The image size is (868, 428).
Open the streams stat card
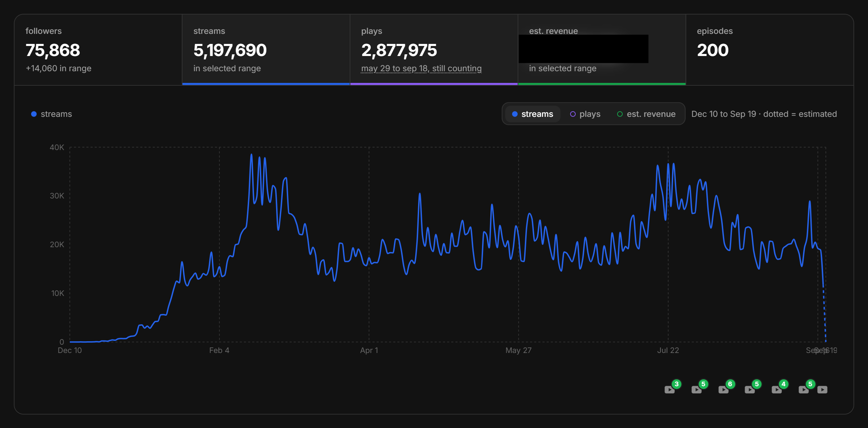pos(266,49)
